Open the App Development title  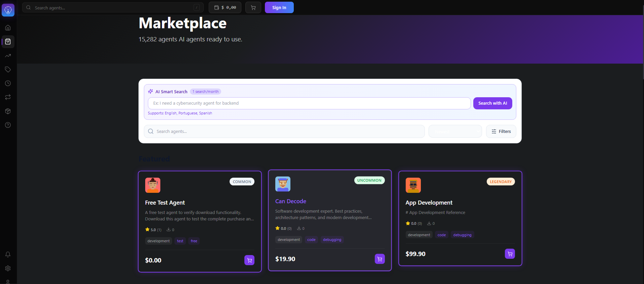click(x=429, y=203)
